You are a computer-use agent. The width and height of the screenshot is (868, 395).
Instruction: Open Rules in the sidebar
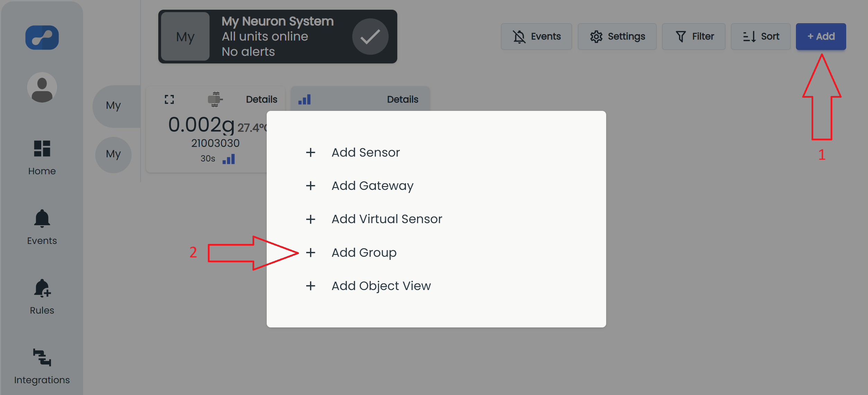pyautogui.click(x=42, y=297)
